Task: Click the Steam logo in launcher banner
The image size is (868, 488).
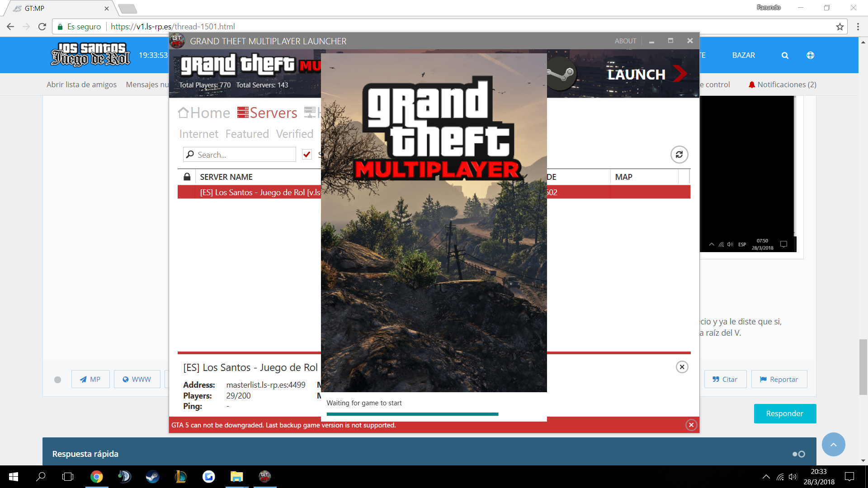Action: point(561,74)
